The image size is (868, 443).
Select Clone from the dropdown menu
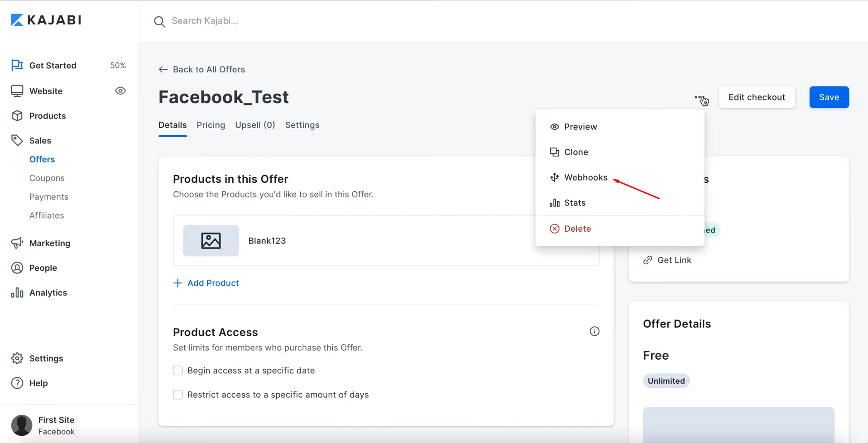[x=620, y=152]
